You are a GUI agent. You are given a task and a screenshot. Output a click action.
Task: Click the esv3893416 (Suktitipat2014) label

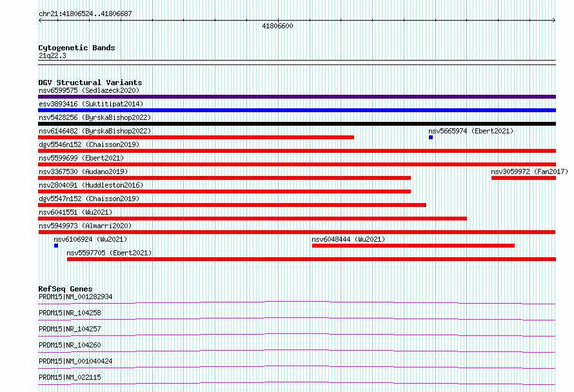(91, 104)
